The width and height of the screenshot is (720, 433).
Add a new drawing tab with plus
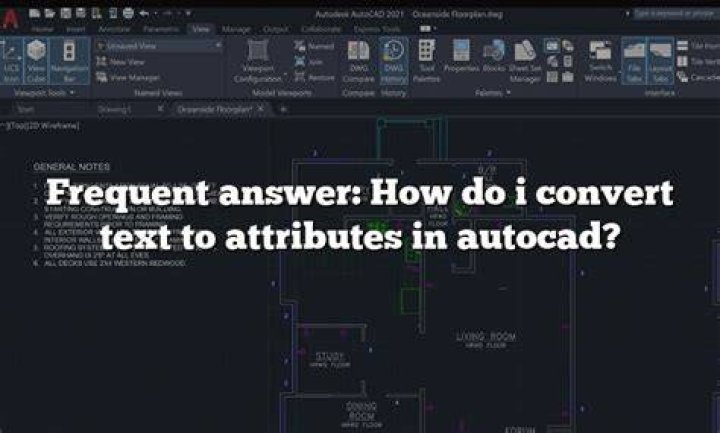(283, 109)
